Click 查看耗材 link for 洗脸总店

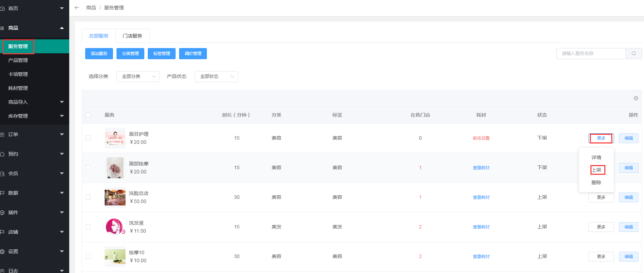point(481,197)
